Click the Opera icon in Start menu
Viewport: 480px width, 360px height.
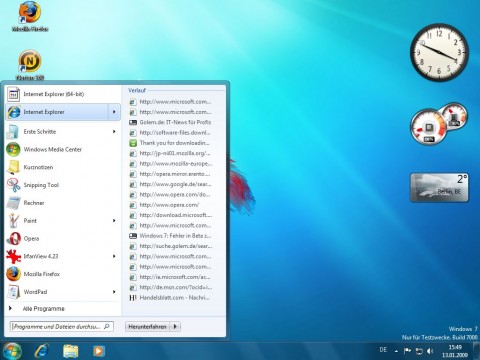(13, 239)
